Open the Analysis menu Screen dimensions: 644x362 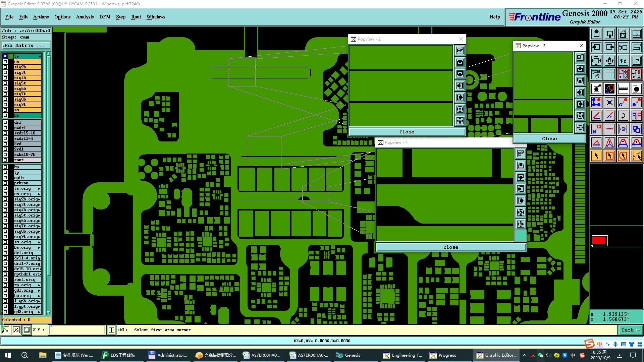pyautogui.click(x=85, y=17)
